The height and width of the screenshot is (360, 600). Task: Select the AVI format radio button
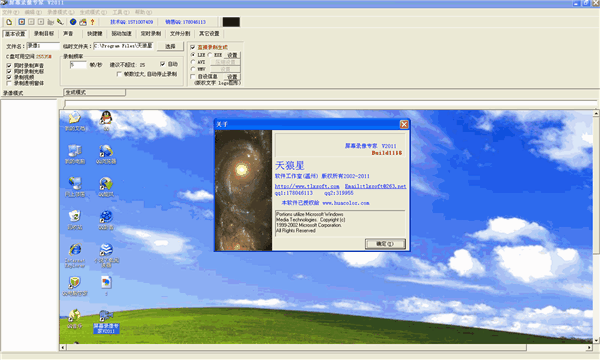[193, 62]
